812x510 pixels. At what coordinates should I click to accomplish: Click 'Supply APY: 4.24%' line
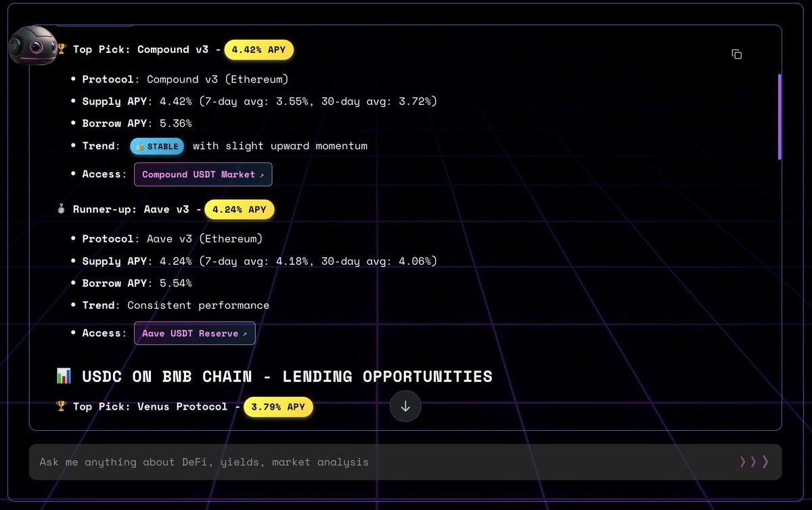[x=260, y=261]
